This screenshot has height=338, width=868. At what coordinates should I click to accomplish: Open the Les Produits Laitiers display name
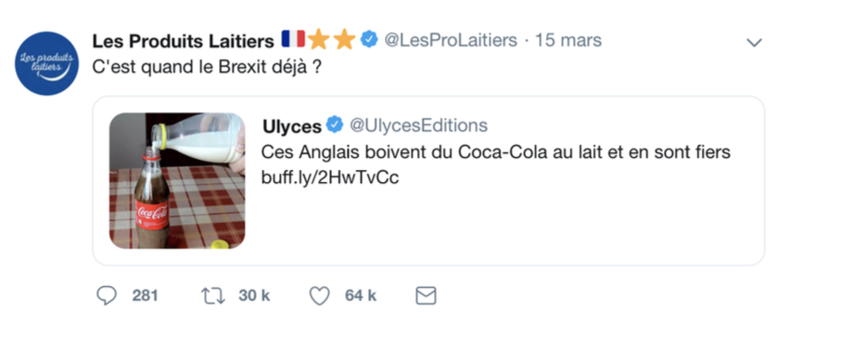click(184, 41)
